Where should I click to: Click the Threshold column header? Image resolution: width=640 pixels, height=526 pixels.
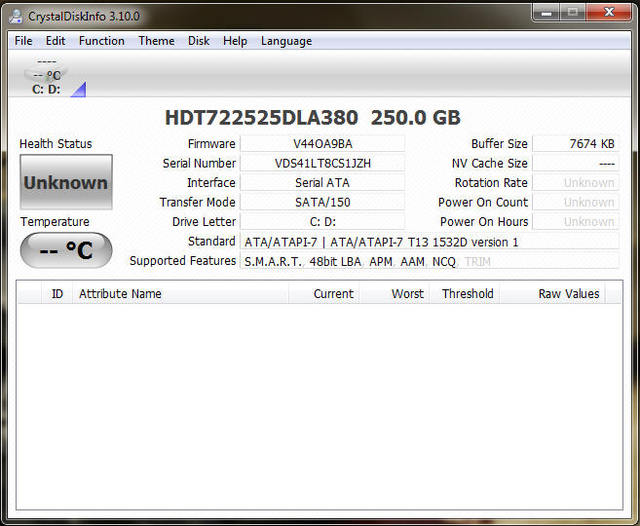click(465, 294)
